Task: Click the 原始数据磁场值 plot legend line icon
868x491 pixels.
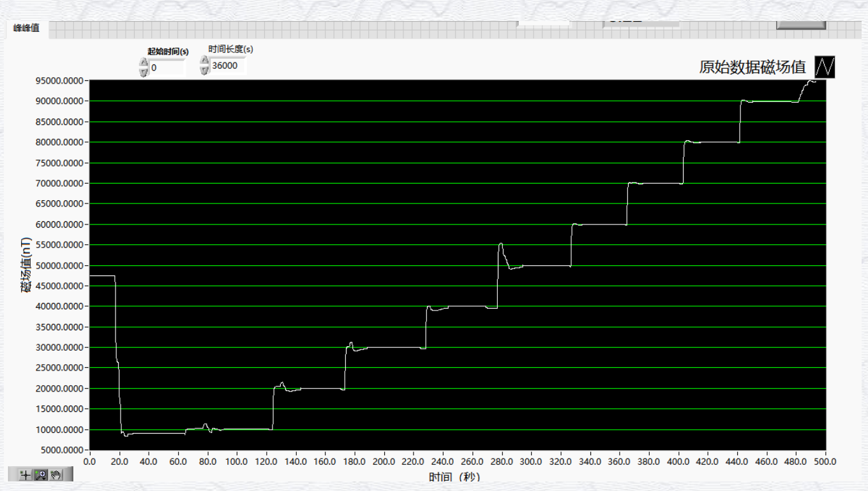Action: (825, 67)
